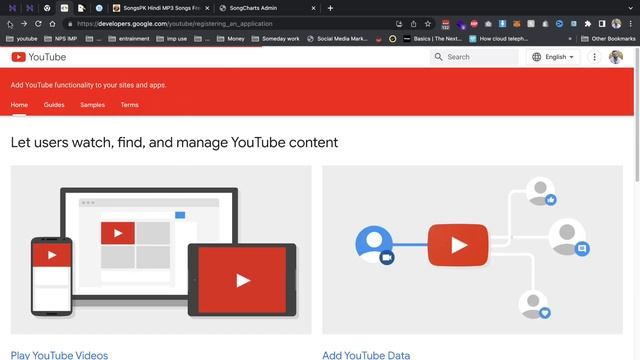Open the Social Media Mark... bookmark

tap(338, 39)
